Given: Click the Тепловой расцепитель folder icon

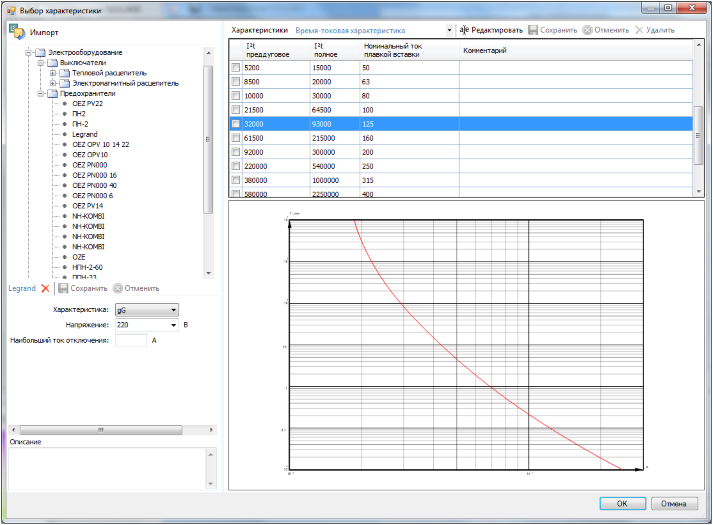Looking at the screenshot, I should (x=65, y=73).
